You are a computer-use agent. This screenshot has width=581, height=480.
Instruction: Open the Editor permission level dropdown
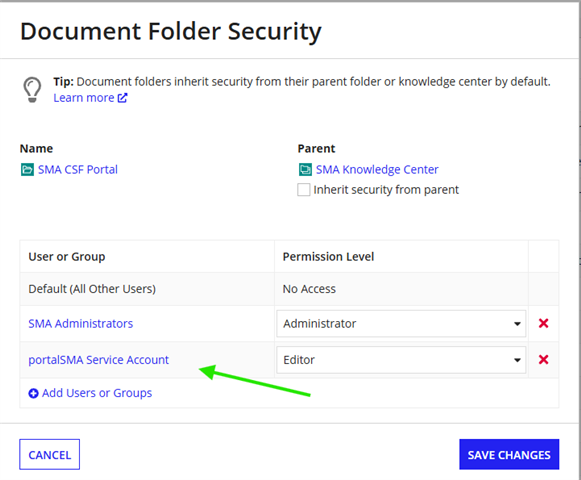point(401,360)
